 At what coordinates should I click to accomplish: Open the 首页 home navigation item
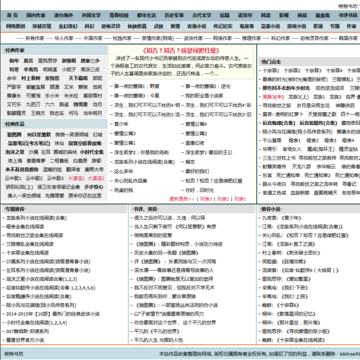[12, 15]
